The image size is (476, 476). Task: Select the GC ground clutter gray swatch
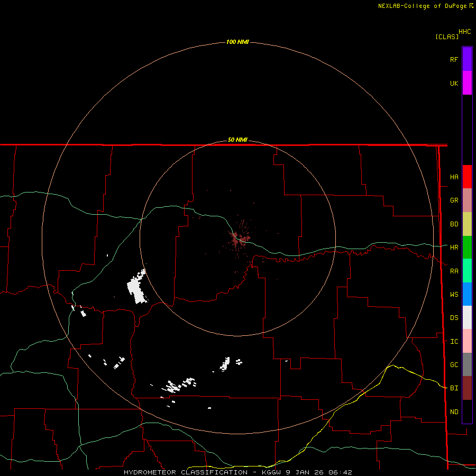pos(467,364)
